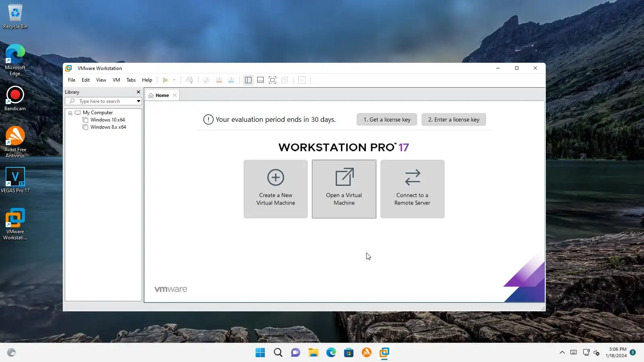The height and width of the screenshot is (362, 644).
Task: Open the clock and date flyout
Action: click(x=616, y=352)
